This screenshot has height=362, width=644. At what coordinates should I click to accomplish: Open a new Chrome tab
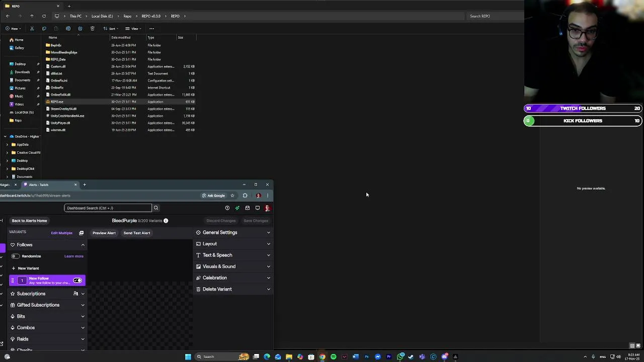(x=85, y=185)
